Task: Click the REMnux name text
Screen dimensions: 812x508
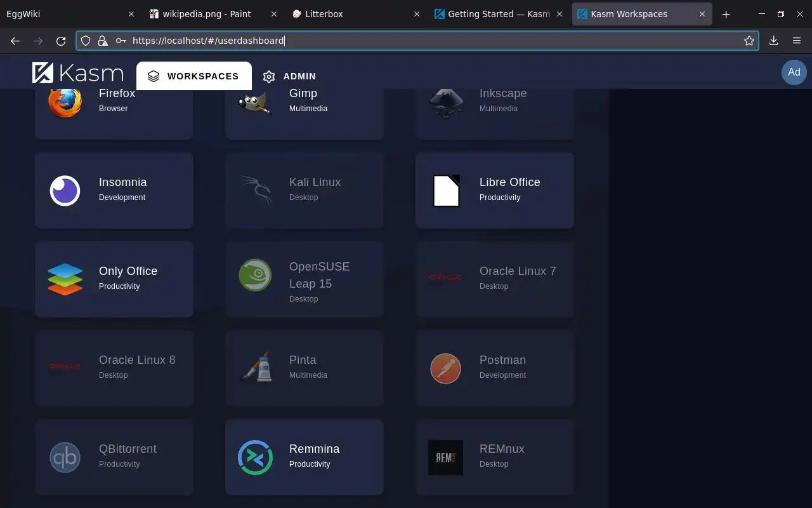Action: click(502, 448)
